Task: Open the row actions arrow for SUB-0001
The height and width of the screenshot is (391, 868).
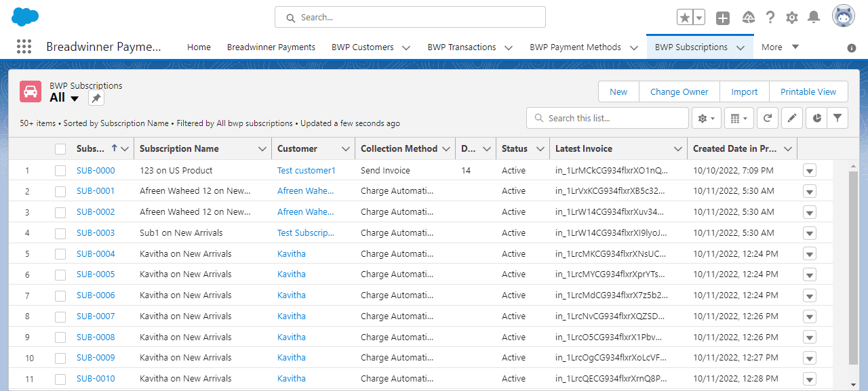Action: [810, 191]
